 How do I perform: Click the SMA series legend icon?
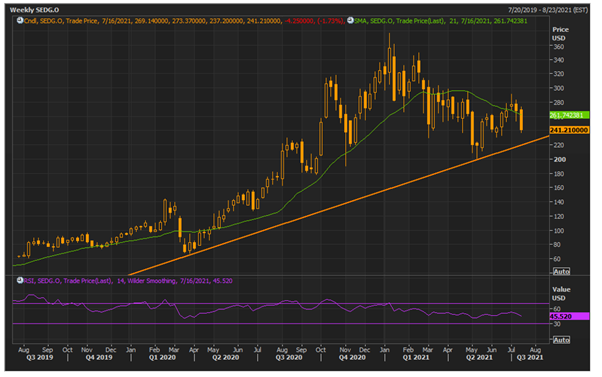coord(350,21)
